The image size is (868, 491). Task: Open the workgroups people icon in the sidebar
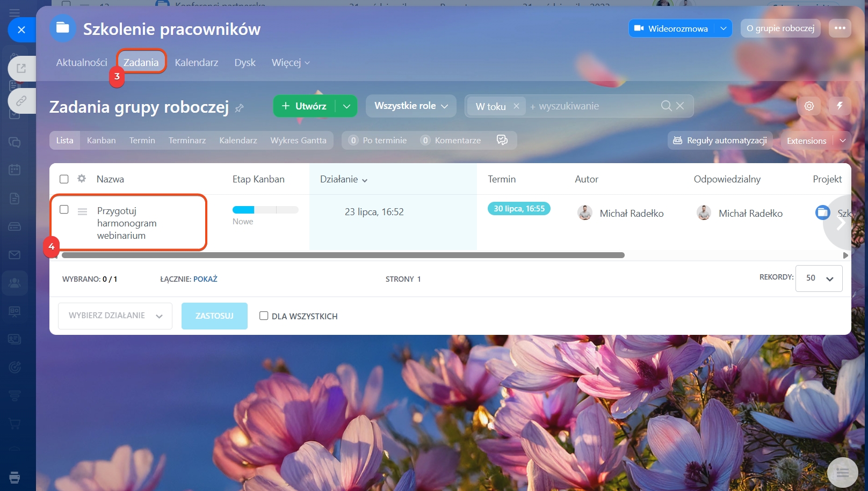click(15, 283)
